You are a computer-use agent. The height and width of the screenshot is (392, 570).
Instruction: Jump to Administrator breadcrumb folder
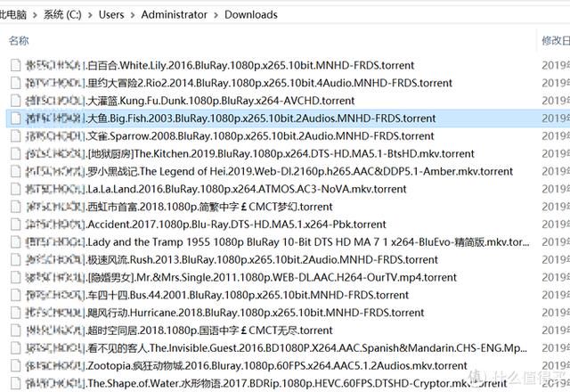tap(175, 14)
